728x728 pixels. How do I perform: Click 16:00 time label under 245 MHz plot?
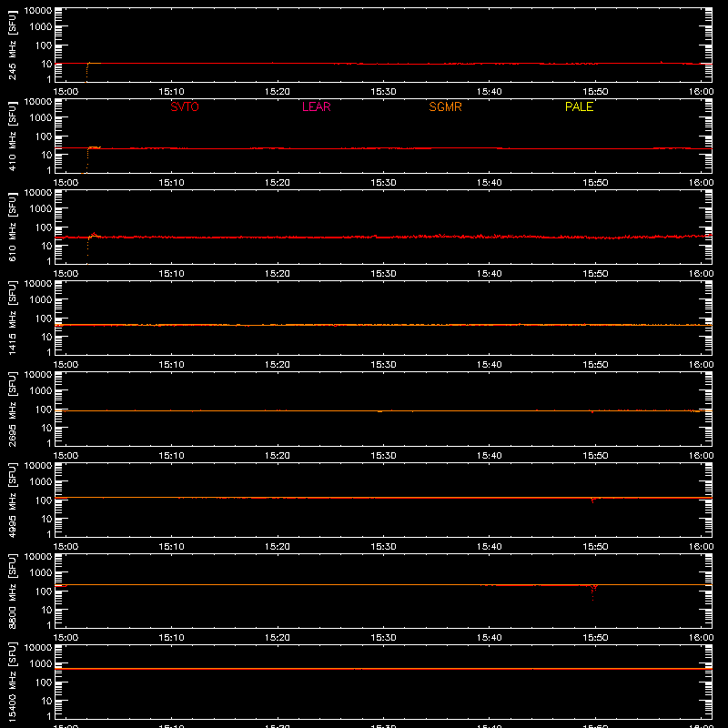pyautogui.click(x=701, y=92)
